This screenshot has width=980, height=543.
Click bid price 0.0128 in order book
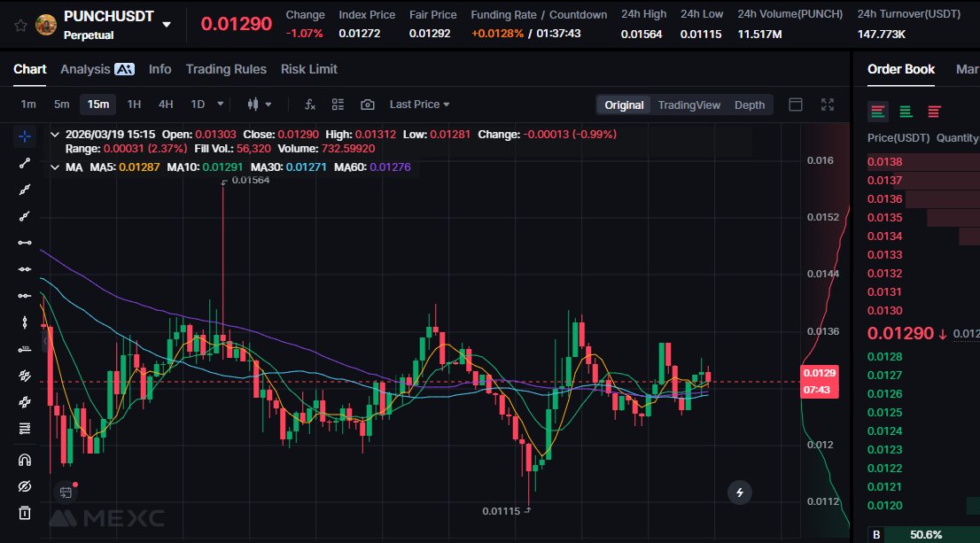[x=884, y=357]
